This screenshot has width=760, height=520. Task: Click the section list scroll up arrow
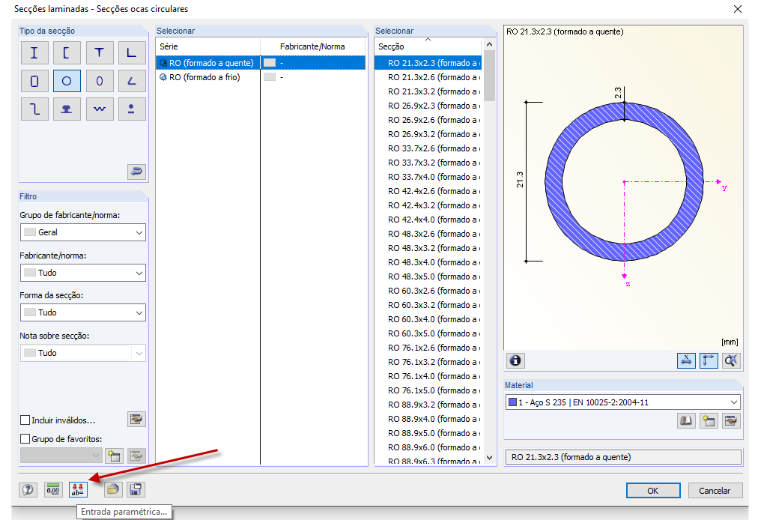coord(490,45)
